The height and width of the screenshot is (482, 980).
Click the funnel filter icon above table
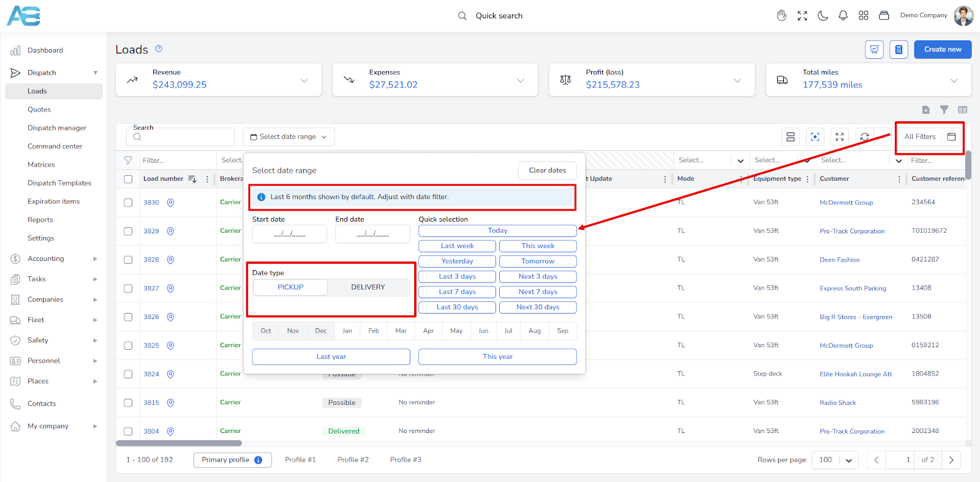pyautogui.click(x=944, y=110)
